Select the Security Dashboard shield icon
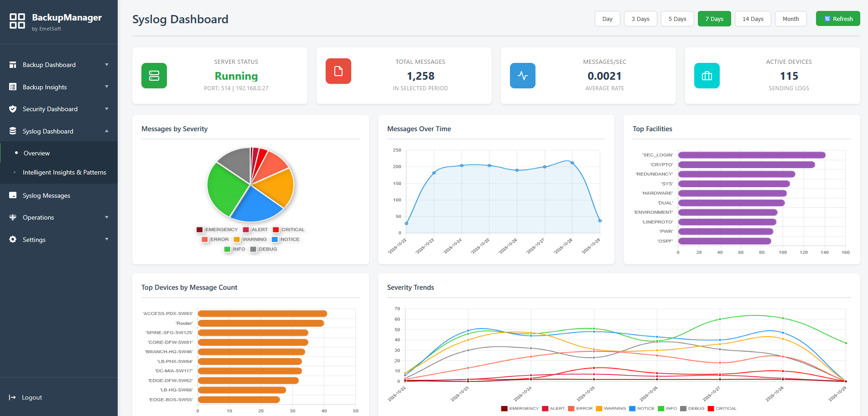 (x=13, y=109)
